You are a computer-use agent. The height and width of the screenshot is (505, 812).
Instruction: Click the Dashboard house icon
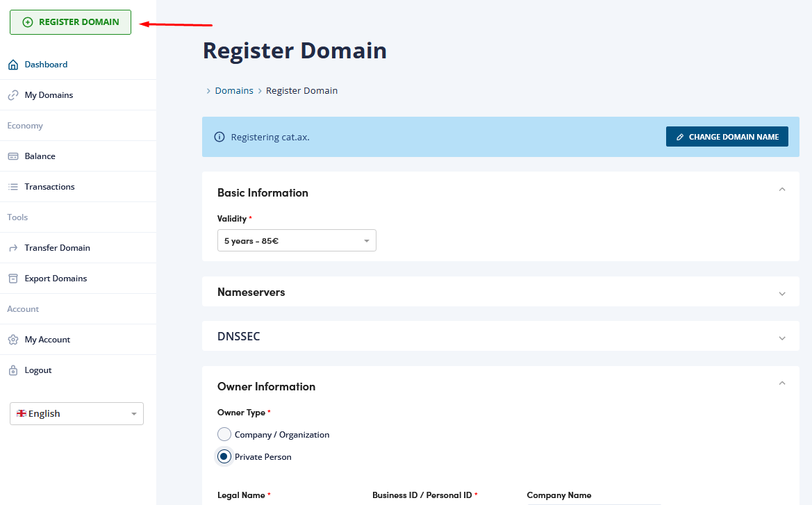[13, 65]
